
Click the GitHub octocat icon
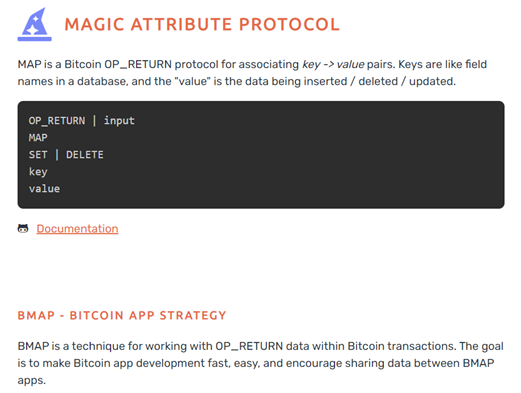pyautogui.click(x=23, y=229)
